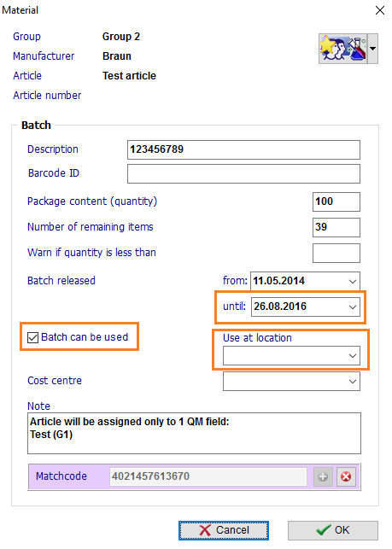Viewport: 392px width, 549px height.
Task: Click the grey plus icon beside Matchcode
Action: tap(323, 476)
